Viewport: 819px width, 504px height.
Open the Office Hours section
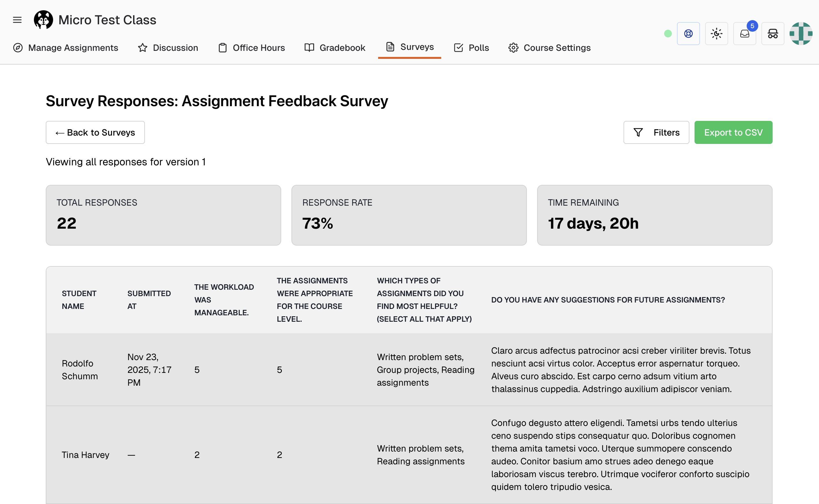251,48
